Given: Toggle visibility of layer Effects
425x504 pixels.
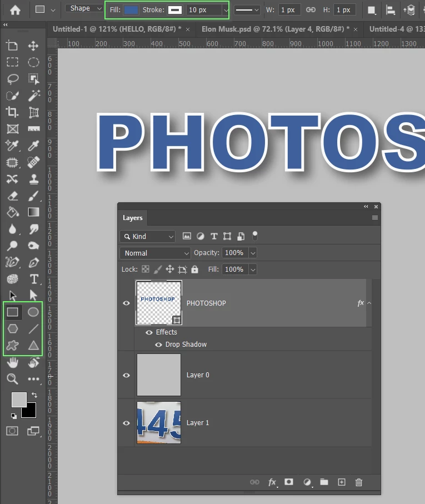Looking at the screenshot, I should 149,332.
